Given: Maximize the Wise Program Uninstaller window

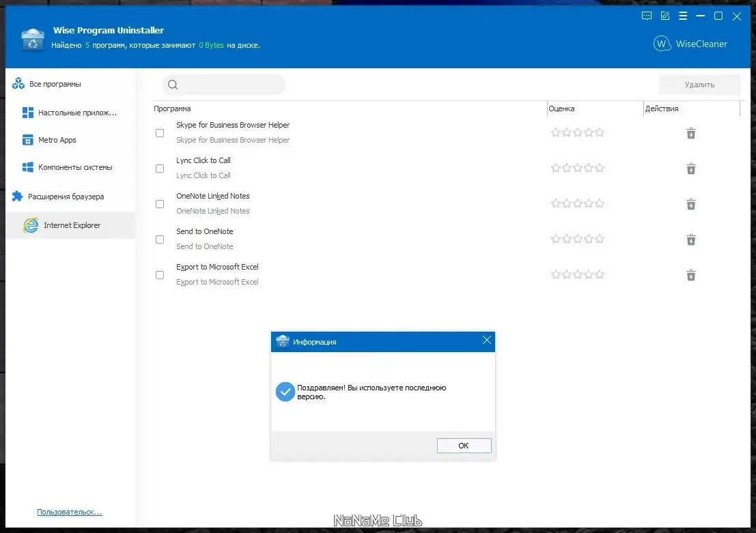Looking at the screenshot, I should 718,16.
